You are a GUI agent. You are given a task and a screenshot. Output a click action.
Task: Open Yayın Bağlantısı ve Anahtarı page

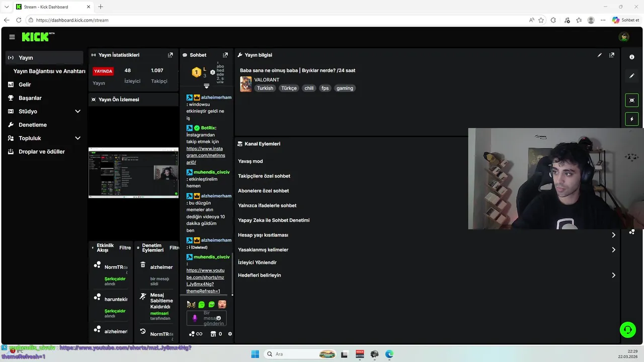49,71
